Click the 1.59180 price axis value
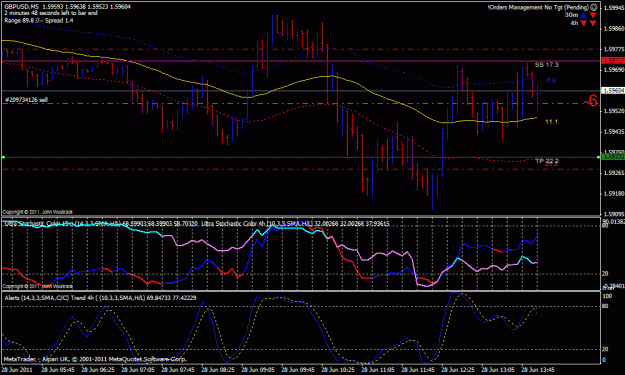Screen dimensions: 625x375 (x=614, y=194)
